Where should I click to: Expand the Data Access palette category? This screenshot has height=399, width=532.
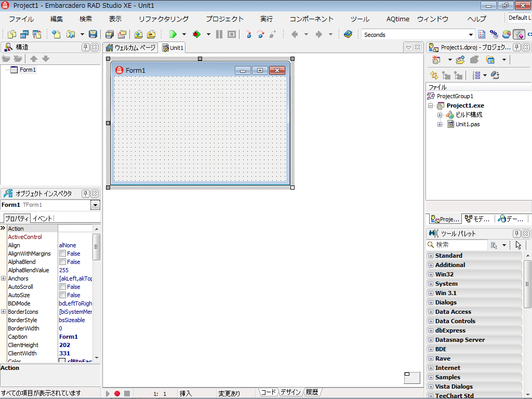click(431, 312)
